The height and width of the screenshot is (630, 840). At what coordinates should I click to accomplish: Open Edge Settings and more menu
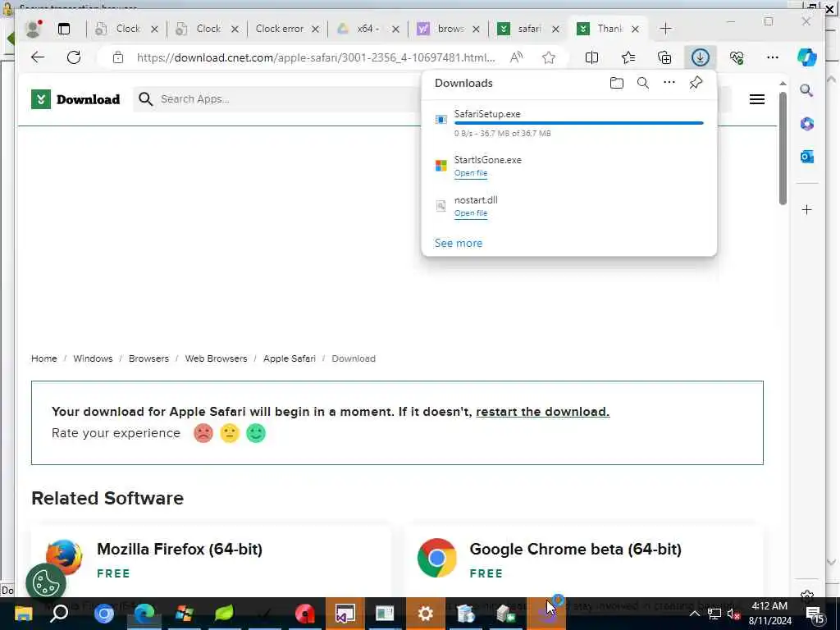point(773,57)
